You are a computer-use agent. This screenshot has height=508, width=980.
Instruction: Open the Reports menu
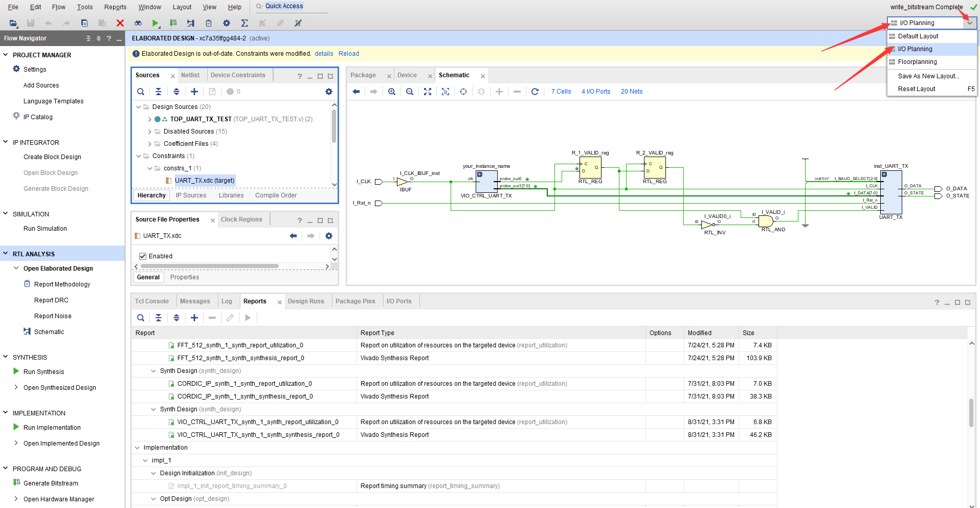115,7
